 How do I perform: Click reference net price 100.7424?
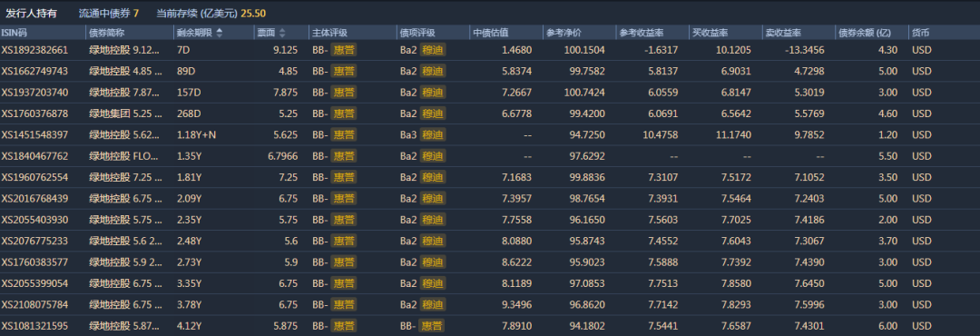(x=584, y=93)
